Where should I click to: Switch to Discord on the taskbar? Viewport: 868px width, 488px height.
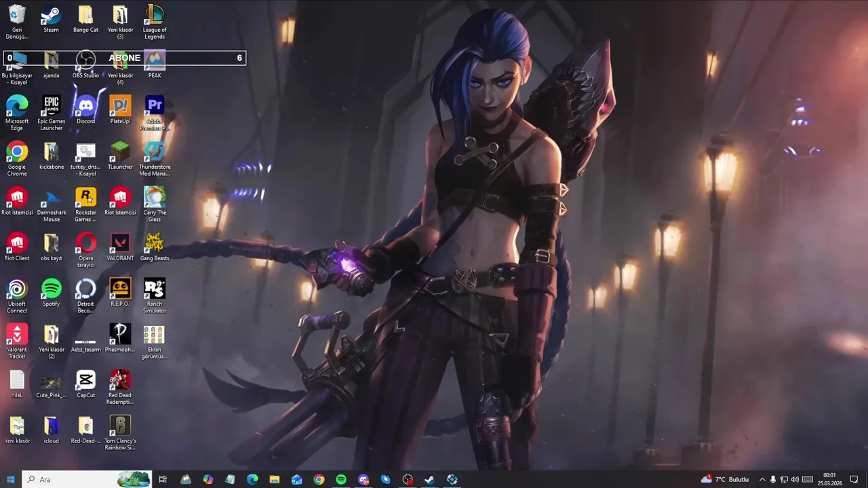363,479
